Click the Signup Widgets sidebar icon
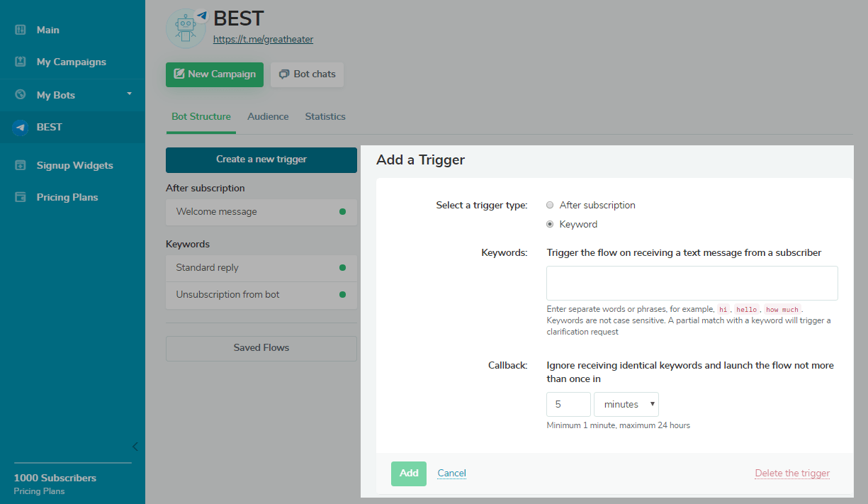 [x=21, y=165]
